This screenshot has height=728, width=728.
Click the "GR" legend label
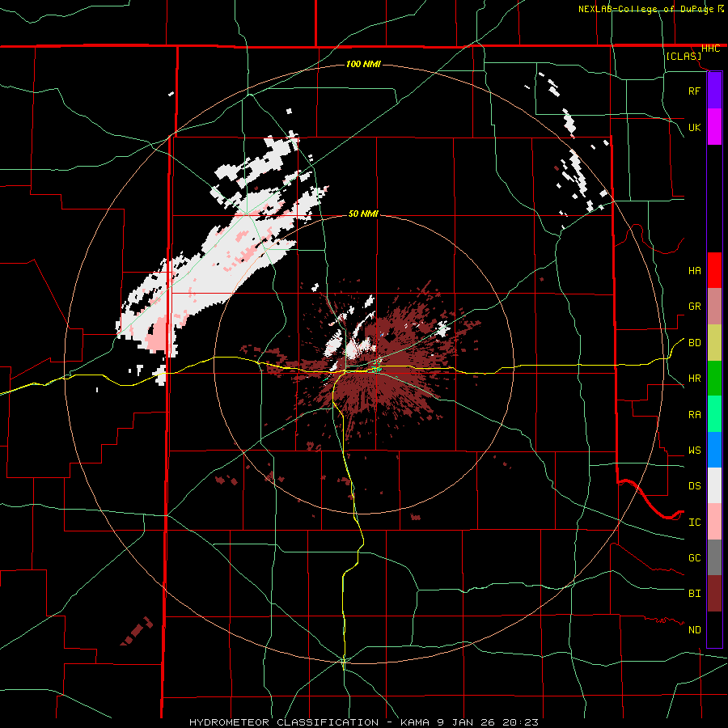coord(694,307)
